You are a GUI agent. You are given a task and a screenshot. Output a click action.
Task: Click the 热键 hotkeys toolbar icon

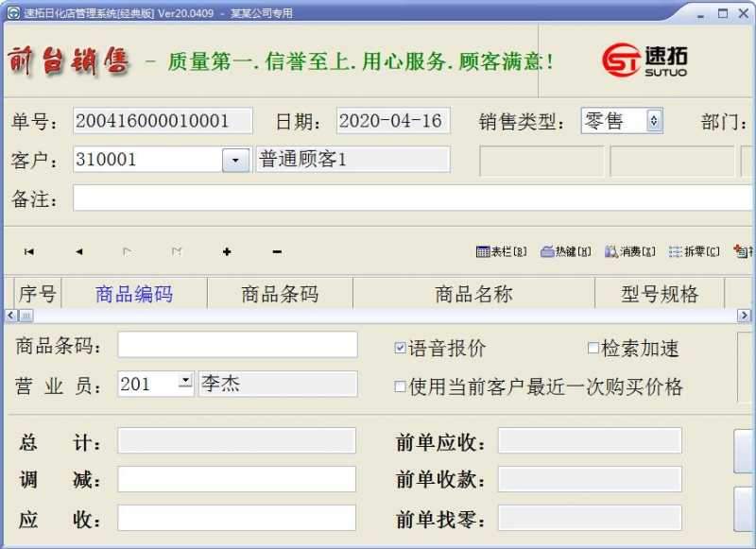pos(561,252)
